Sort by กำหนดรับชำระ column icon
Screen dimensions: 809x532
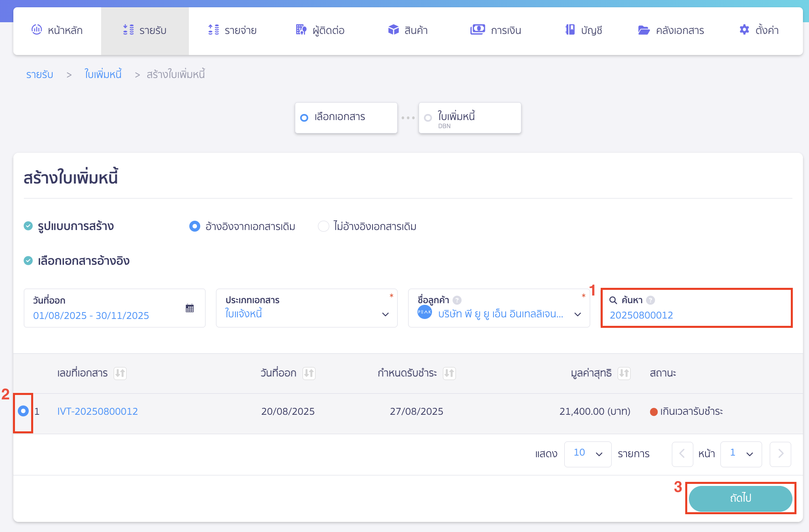click(449, 373)
